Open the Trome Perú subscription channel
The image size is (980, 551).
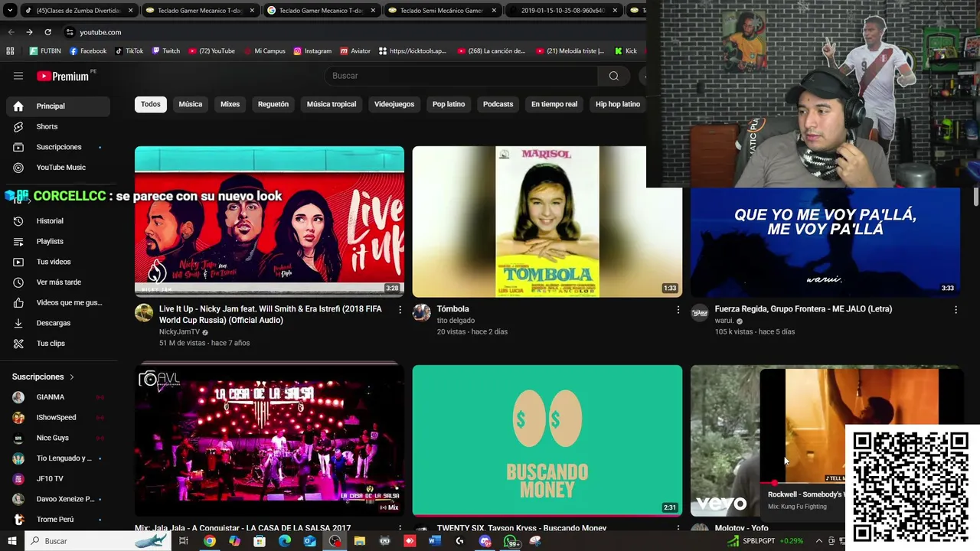58,520
